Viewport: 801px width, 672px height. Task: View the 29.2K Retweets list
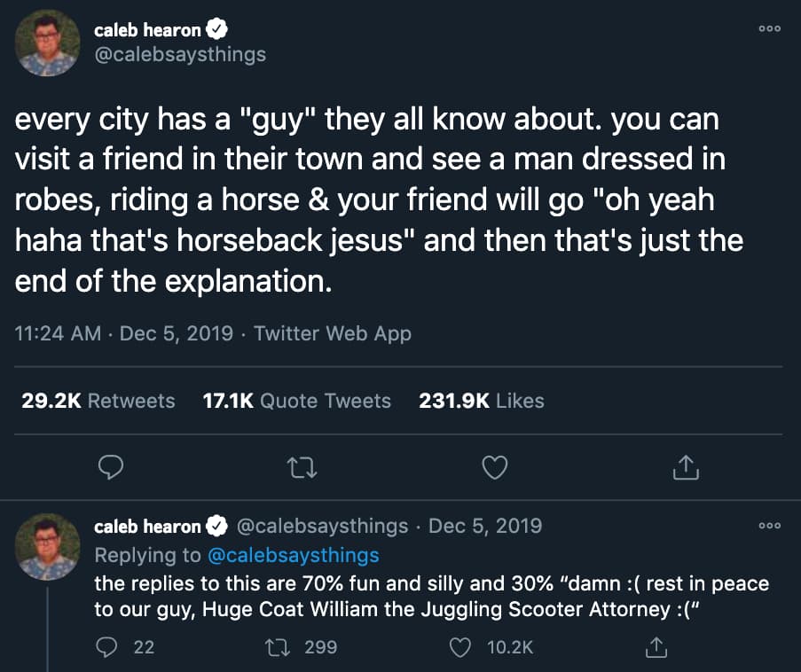(98, 401)
